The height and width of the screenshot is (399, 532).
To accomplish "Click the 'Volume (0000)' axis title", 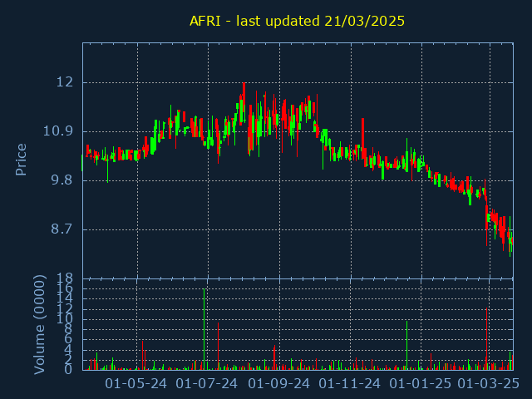I will 39,325.
